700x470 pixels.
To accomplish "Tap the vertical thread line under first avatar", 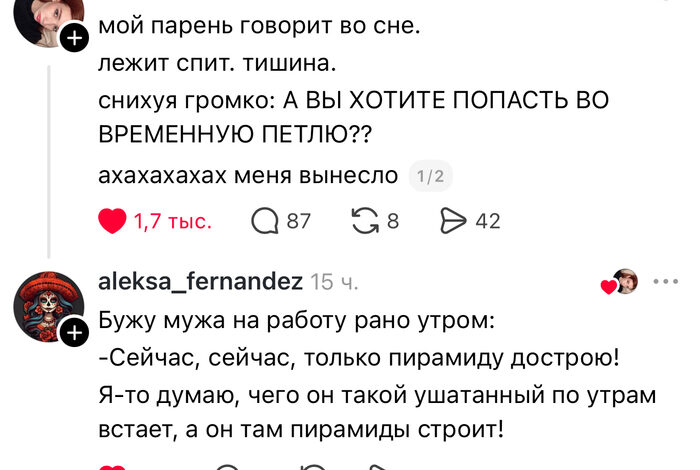I will [x=49, y=162].
